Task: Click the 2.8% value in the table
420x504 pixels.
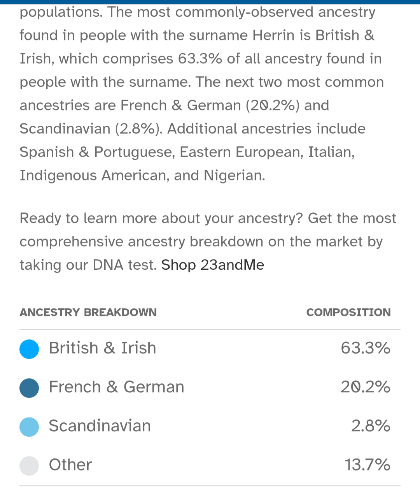Action: 370,426
